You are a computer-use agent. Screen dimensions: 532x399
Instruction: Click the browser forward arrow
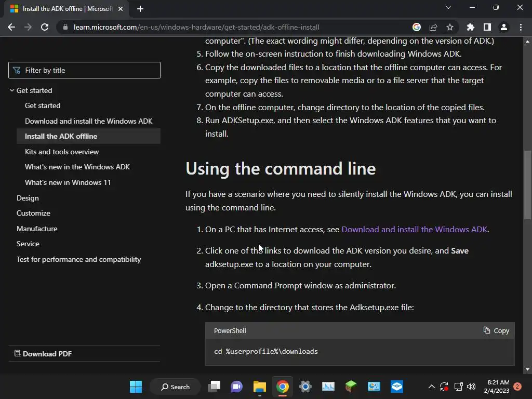point(28,27)
